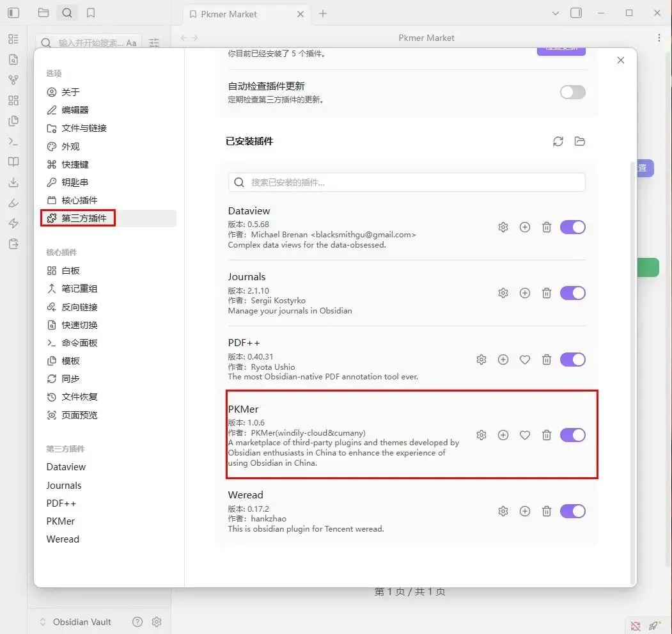Viewport: 672px width, 634px height.
Task: Click Weread hotkey plus icon
Action: pos(524,511)
